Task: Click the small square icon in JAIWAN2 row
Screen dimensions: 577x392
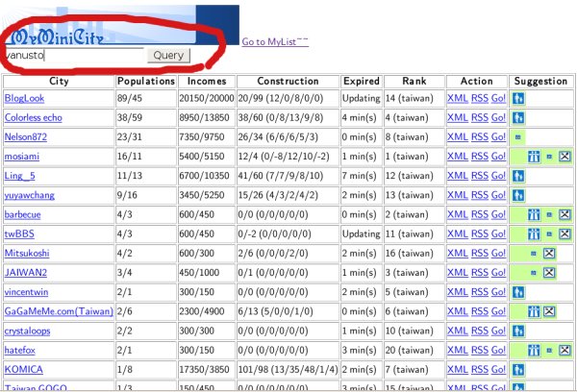Action: pos(534,273)
